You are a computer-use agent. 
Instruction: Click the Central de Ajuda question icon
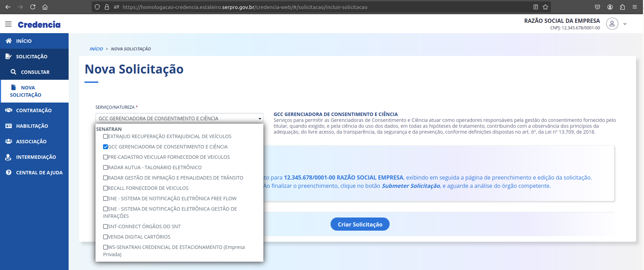(x=9, y=172)
